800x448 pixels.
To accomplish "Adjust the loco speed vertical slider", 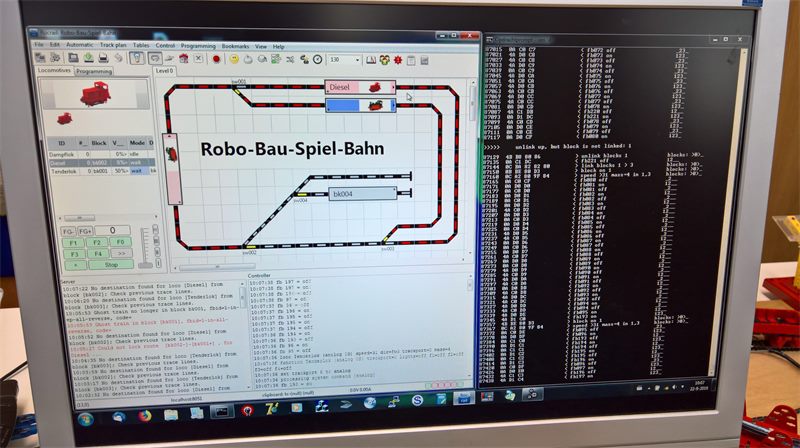I will [145, 248].
